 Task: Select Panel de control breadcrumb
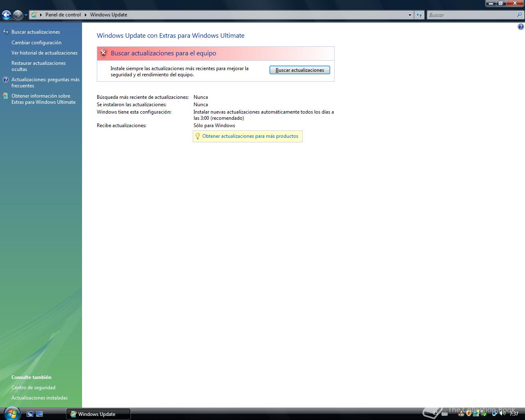pyautogui.click(x=63, y=15)
